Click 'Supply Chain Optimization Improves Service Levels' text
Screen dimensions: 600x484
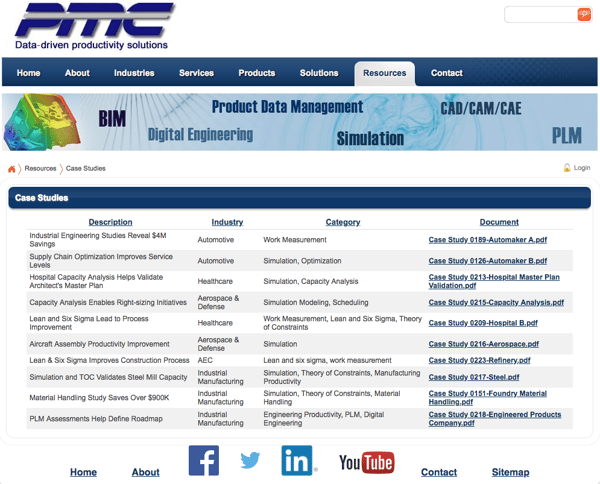101,261
